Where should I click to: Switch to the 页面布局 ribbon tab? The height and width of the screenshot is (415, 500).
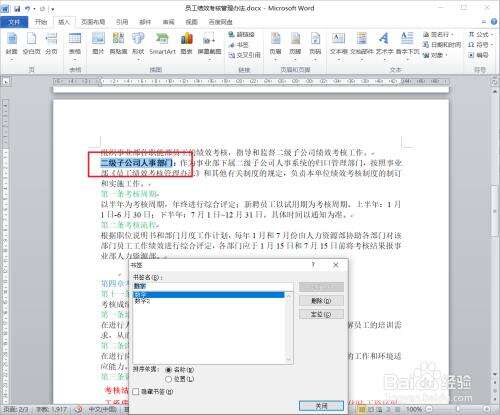pos(93,22)
